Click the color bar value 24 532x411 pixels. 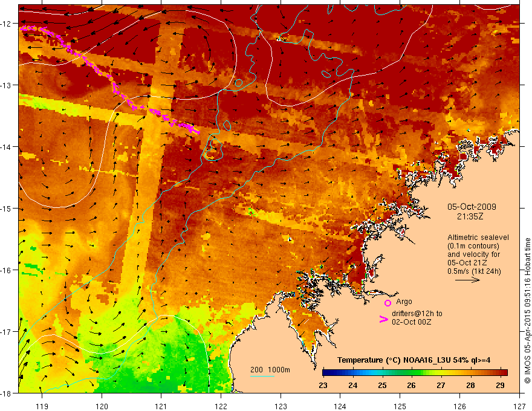(x=353, y=385)
